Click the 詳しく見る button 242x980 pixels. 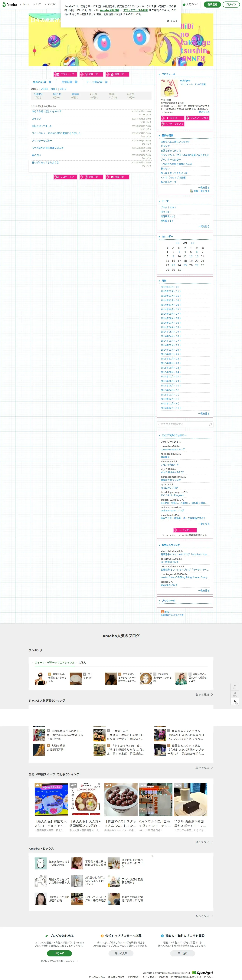(x=121, y=953)
